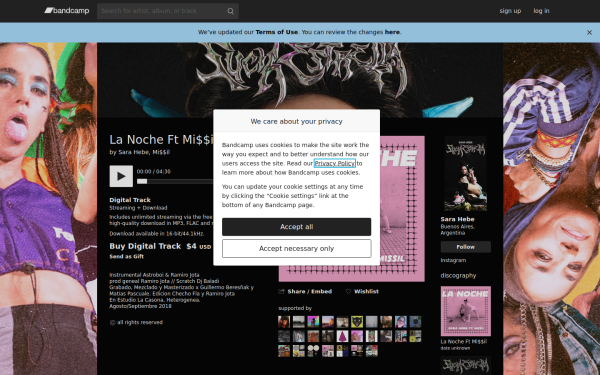Open the log in link
This screenshot has height=375, width=600.
[x=541, y=11]
